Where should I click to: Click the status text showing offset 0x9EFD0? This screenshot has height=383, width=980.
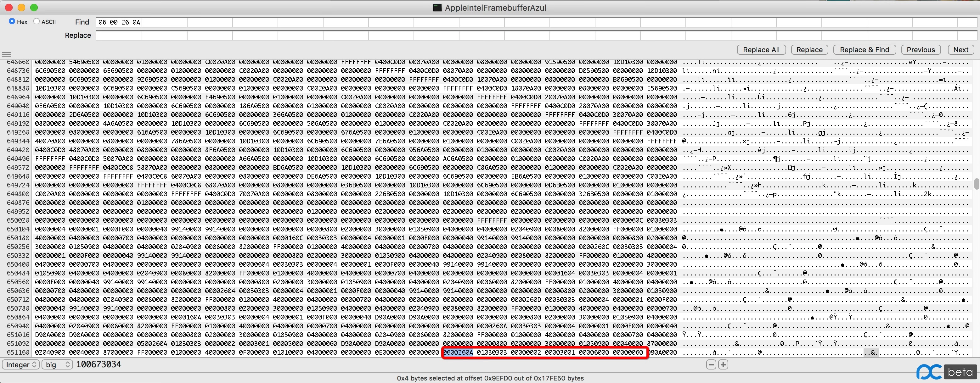click(x=490, y=378)
